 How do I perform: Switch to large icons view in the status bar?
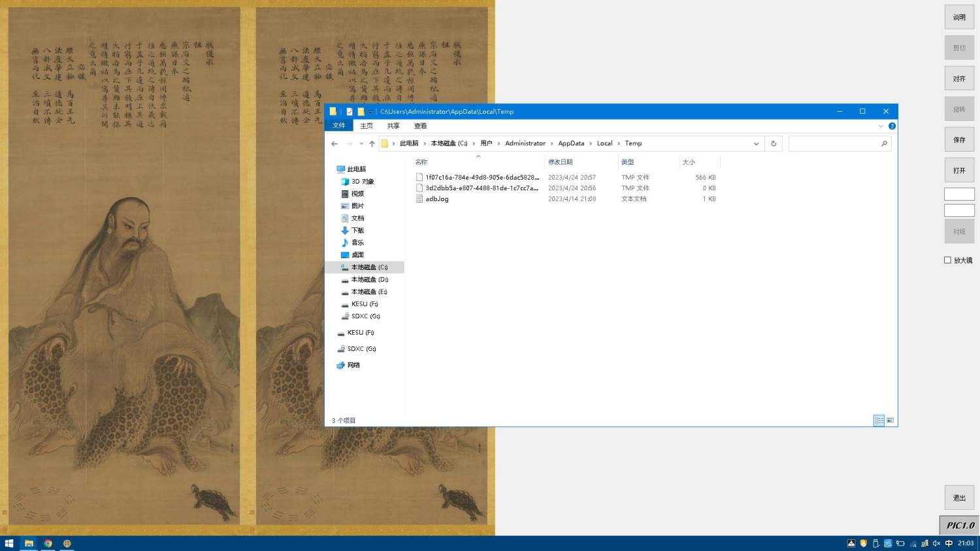[x=890, y=420]
